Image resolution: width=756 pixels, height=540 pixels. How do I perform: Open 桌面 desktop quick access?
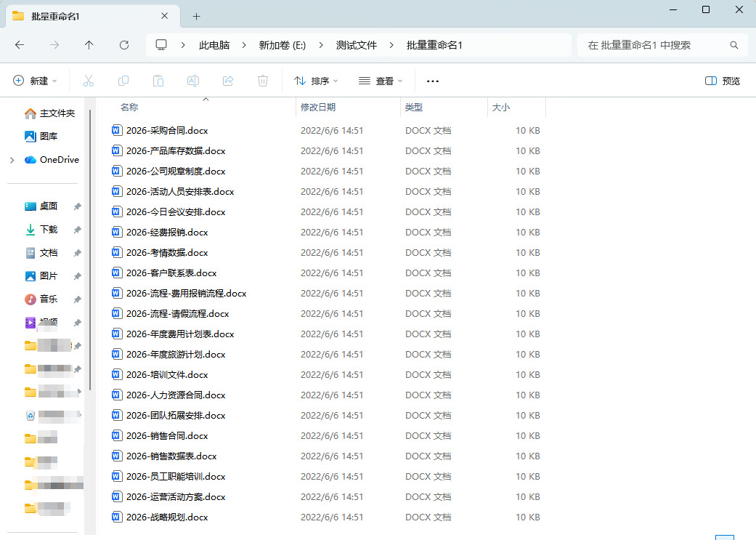point(41,206)
